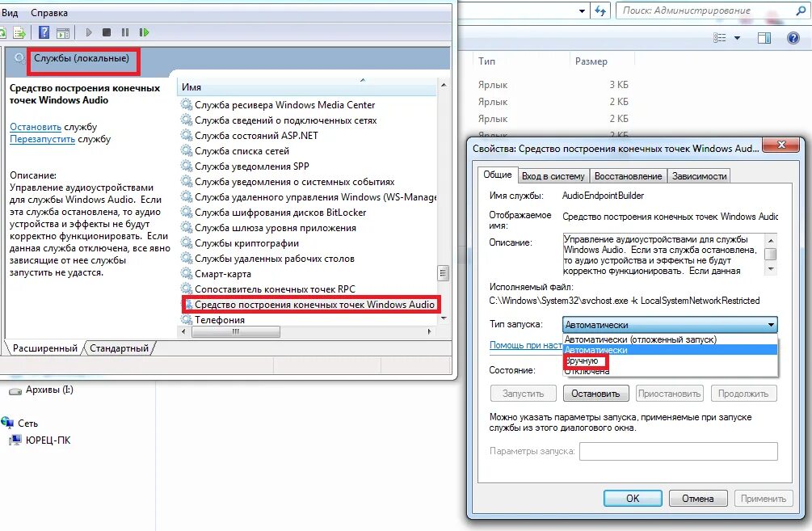Click the Сеть network icon
The width and height of the screenshot is (812, 531).
coord(7,423)
